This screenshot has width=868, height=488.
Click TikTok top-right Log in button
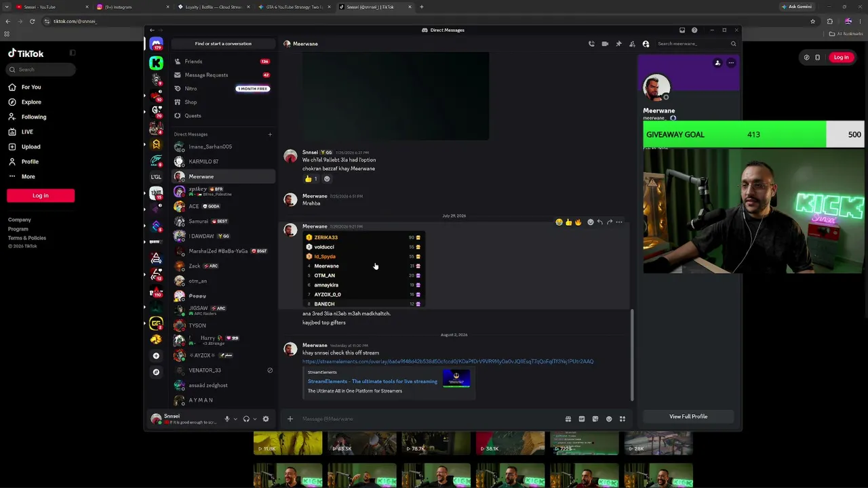(x=841, y=58)
